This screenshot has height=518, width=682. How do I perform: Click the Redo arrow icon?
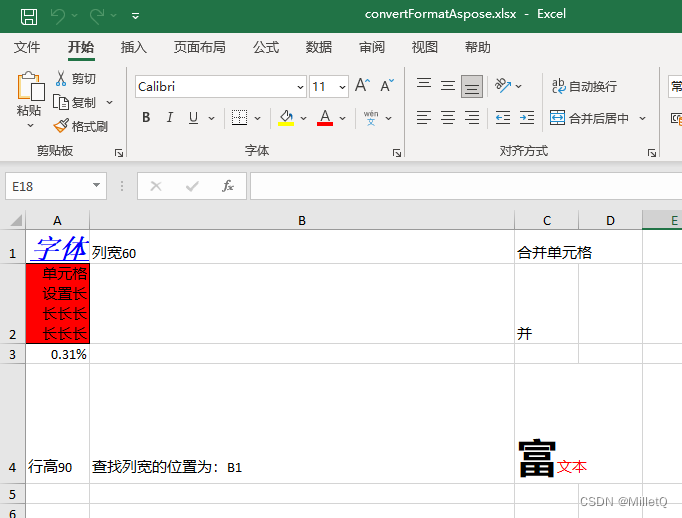tap(97, 16)
